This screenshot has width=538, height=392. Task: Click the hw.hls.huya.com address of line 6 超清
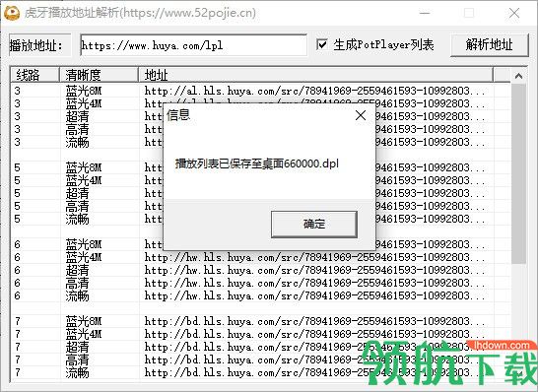pyautogui.click(x=314, y=270)
